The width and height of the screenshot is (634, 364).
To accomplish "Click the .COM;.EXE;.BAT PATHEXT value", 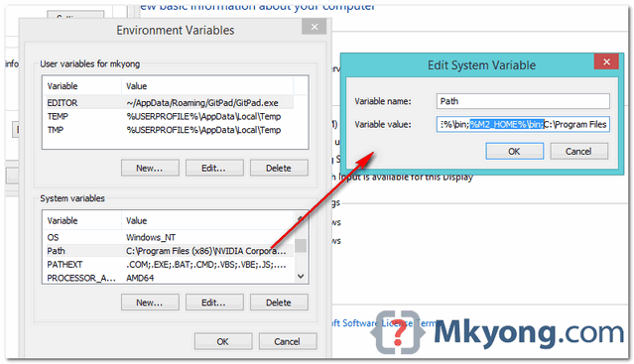I will 206,264.
